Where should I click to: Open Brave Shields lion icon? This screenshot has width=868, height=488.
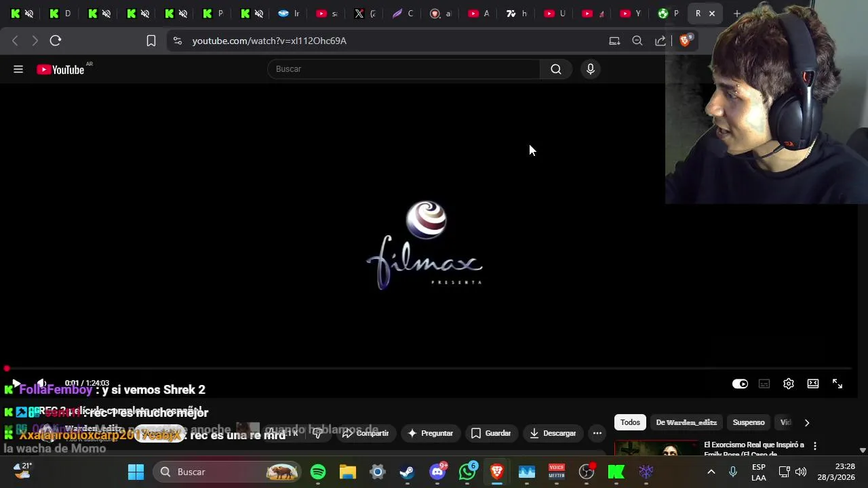click(685, 41)
